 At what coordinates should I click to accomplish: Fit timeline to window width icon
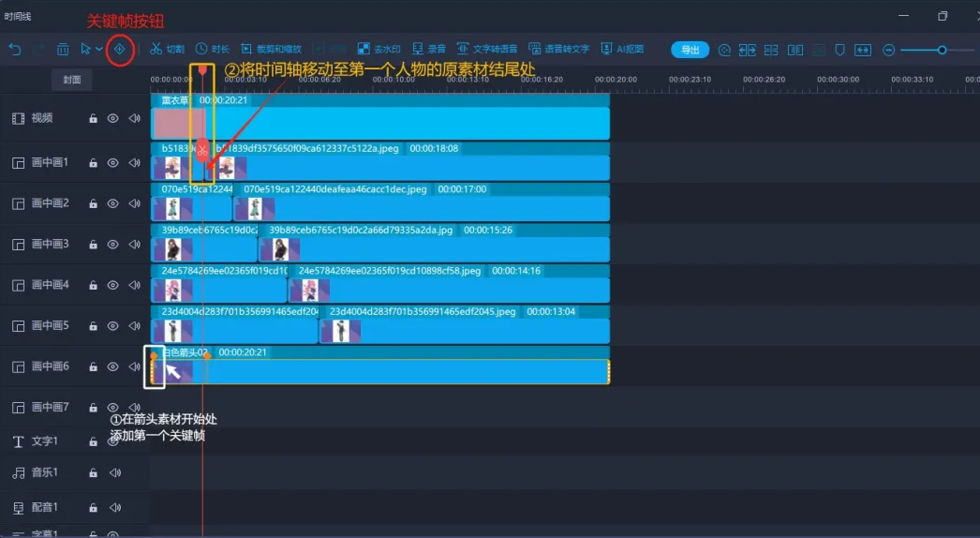pyautogui.click(x=863, y=50)
